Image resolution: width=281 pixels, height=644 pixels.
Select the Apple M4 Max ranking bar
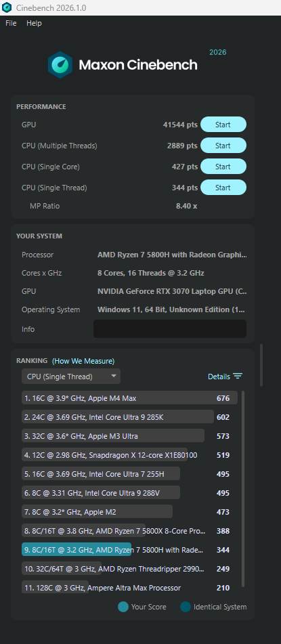pyautogui.click(x=129, y=398)
